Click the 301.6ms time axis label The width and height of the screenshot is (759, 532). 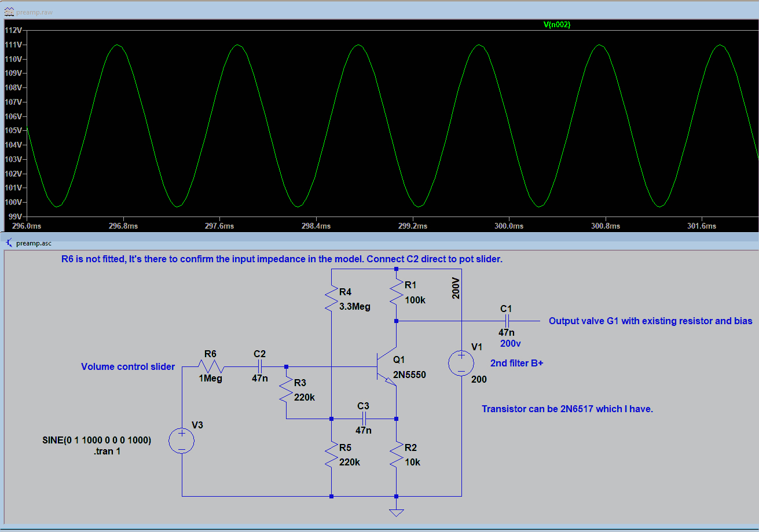coord(701,226)
